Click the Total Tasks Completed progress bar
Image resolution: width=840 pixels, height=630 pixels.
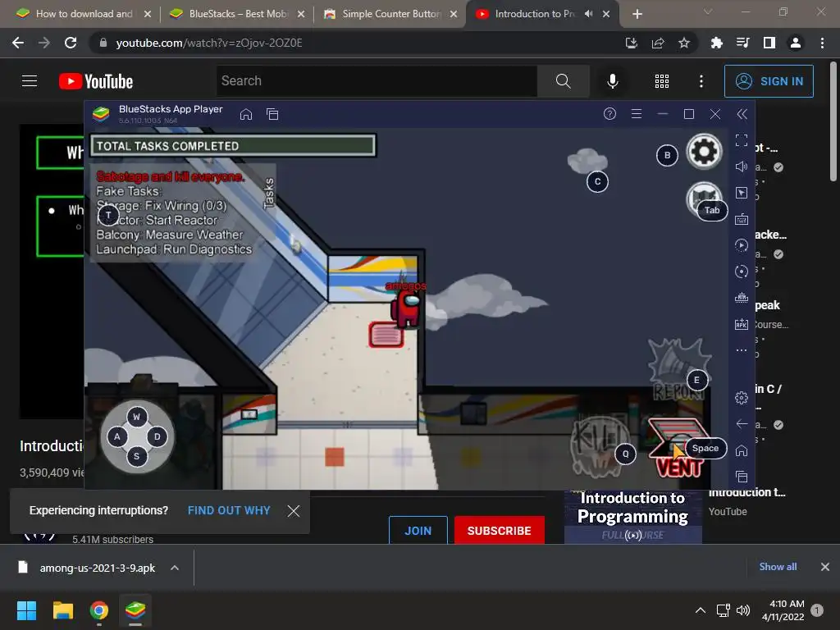(x=232, y=146)
